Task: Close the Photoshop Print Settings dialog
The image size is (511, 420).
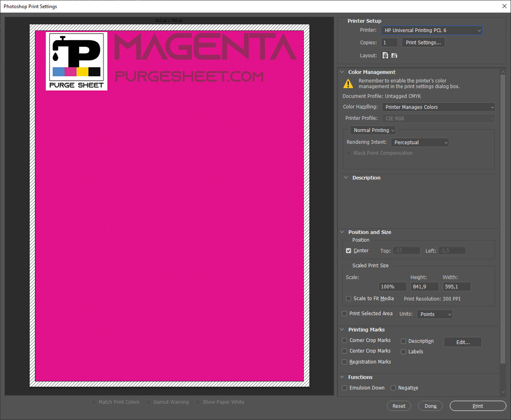Action: (504, 6)
